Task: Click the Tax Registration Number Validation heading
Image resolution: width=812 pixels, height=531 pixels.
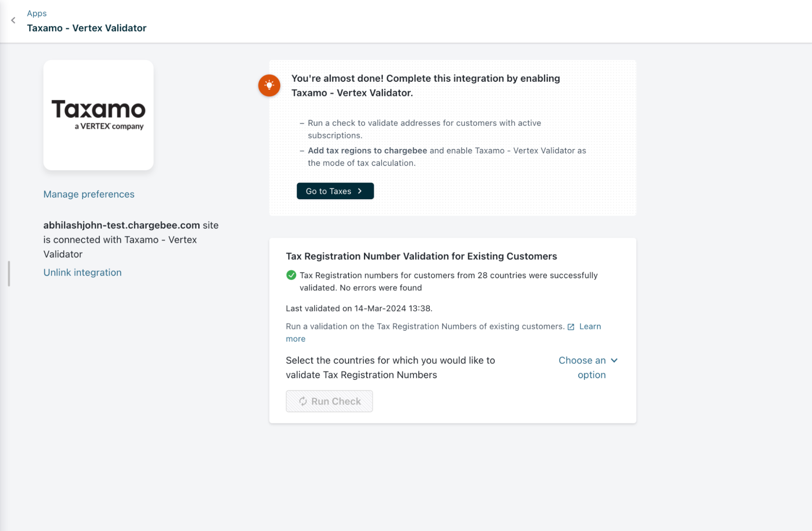Action: 421,256
